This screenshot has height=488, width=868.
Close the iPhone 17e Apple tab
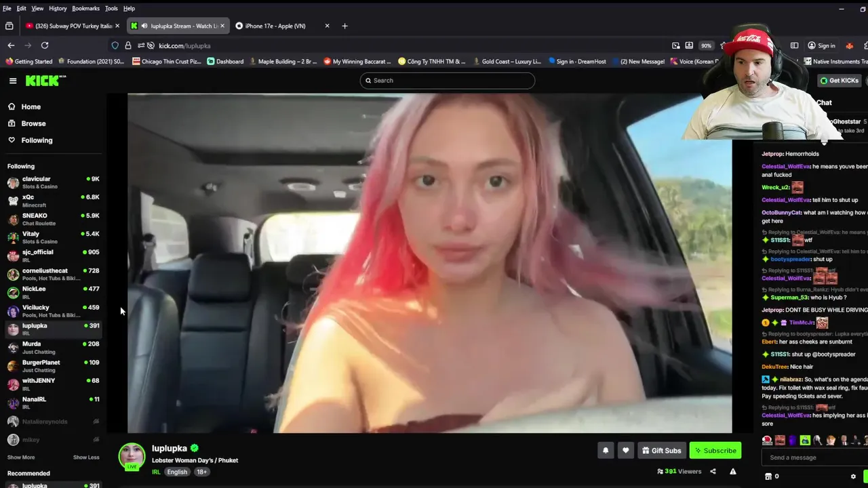(327, 26)
